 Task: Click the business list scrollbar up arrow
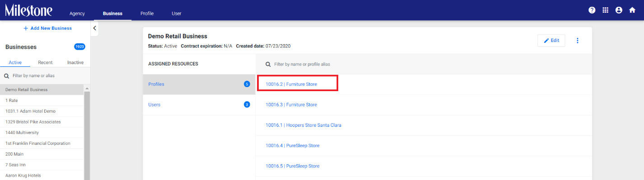[x=87, y=88]
